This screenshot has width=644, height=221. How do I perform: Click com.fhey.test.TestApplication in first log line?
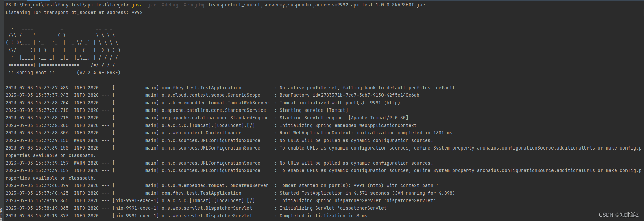click(202, 88)
